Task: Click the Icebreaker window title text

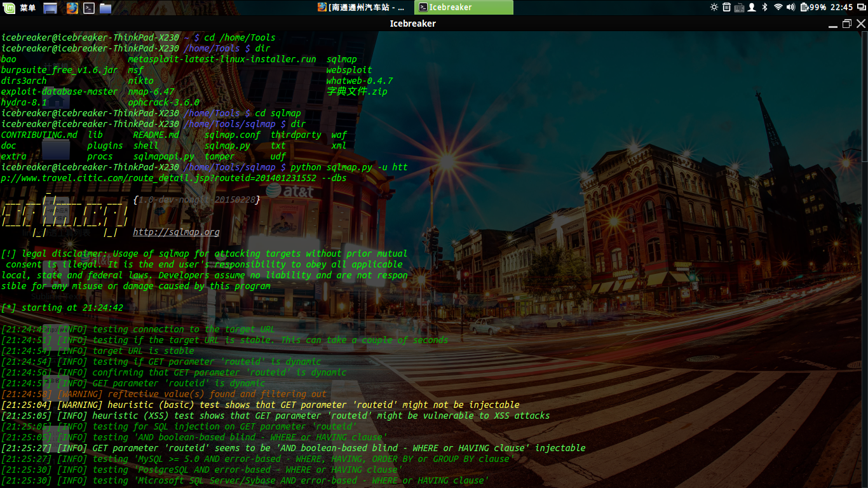Action: pos(413,24)
